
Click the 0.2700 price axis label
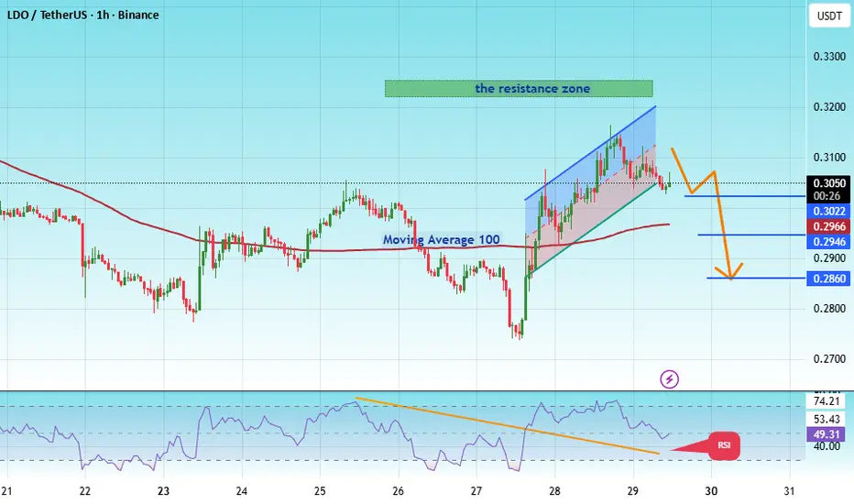(x=829, y=358)
